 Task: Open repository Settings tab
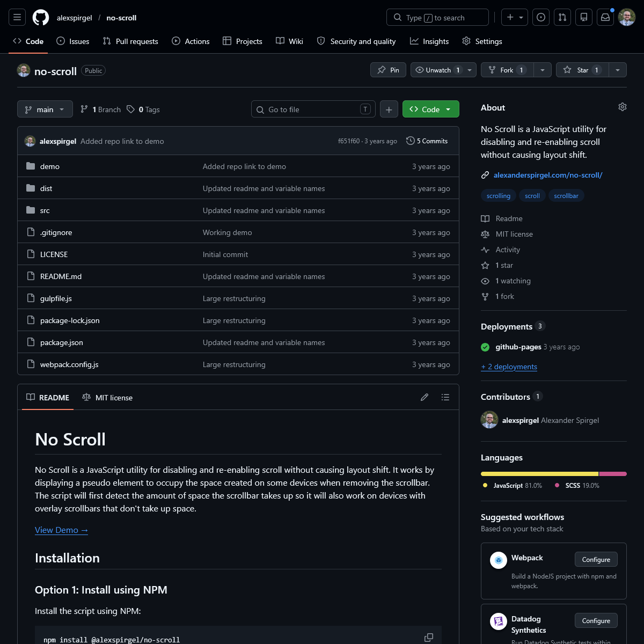(482, 41)
